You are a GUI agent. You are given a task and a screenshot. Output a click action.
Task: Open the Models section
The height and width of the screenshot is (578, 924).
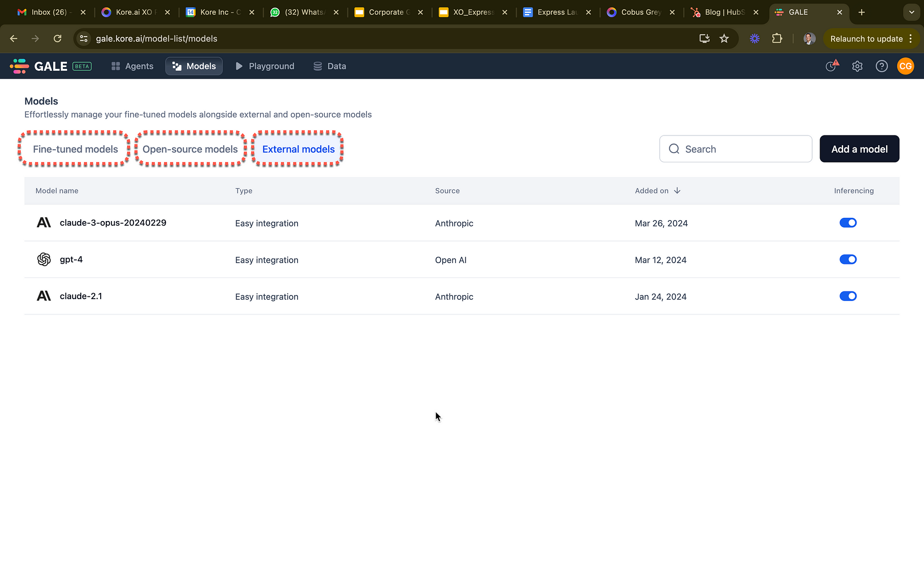(194, 66)
